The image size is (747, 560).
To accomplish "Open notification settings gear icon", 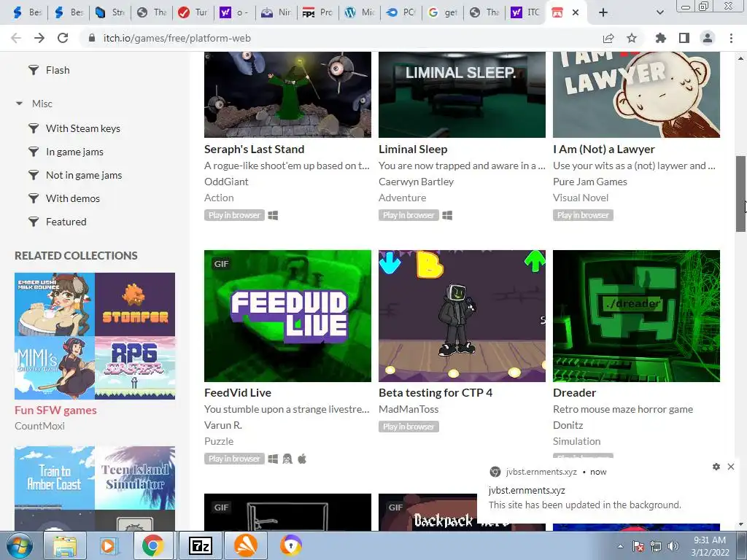I will tap(716, 467).
